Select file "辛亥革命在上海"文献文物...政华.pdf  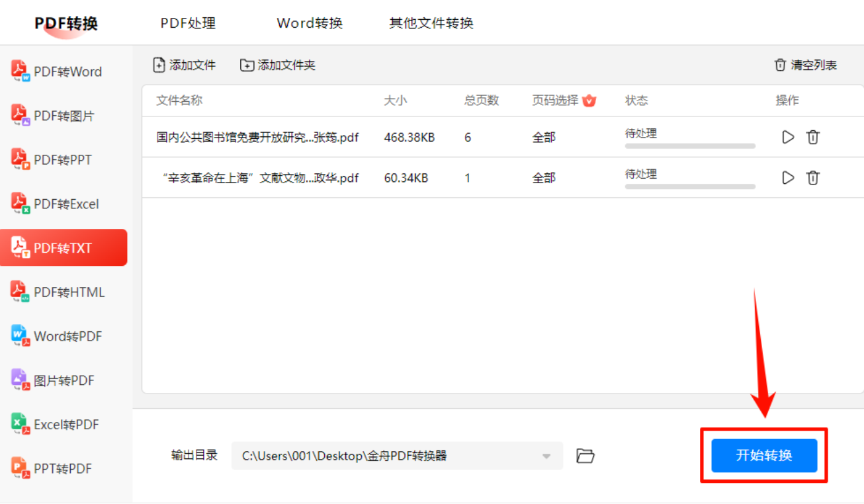(260, 178)
